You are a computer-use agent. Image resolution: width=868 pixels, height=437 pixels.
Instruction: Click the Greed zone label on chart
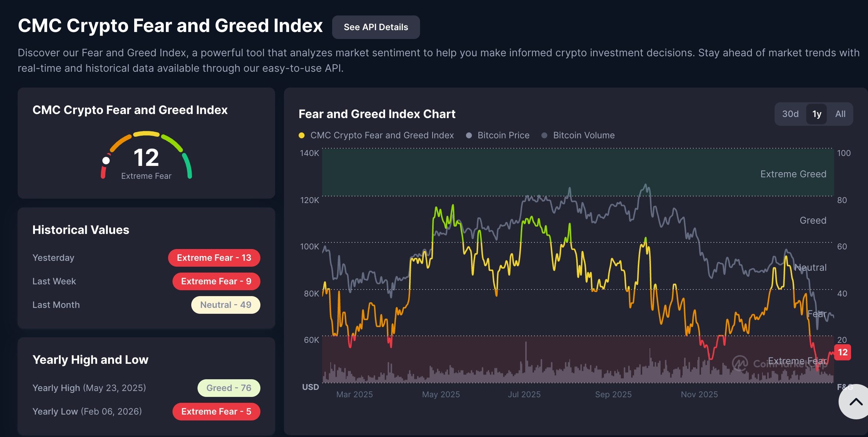click(813, 220)
